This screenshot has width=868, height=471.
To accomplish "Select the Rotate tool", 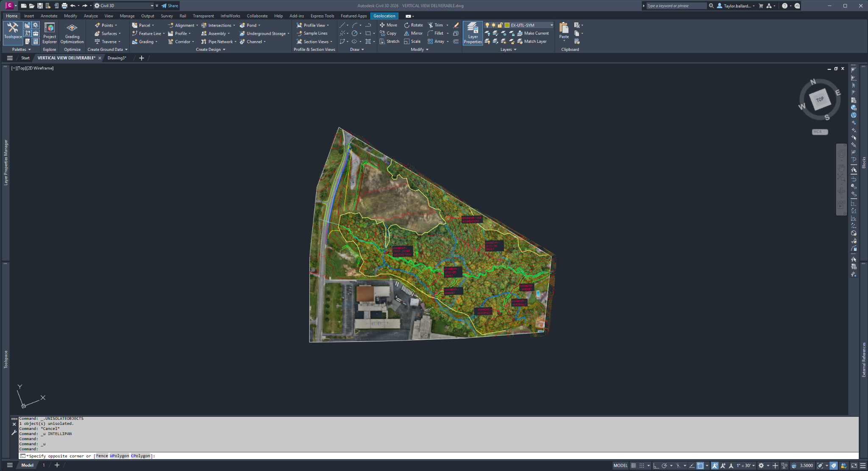I will [x=413, y=25].
